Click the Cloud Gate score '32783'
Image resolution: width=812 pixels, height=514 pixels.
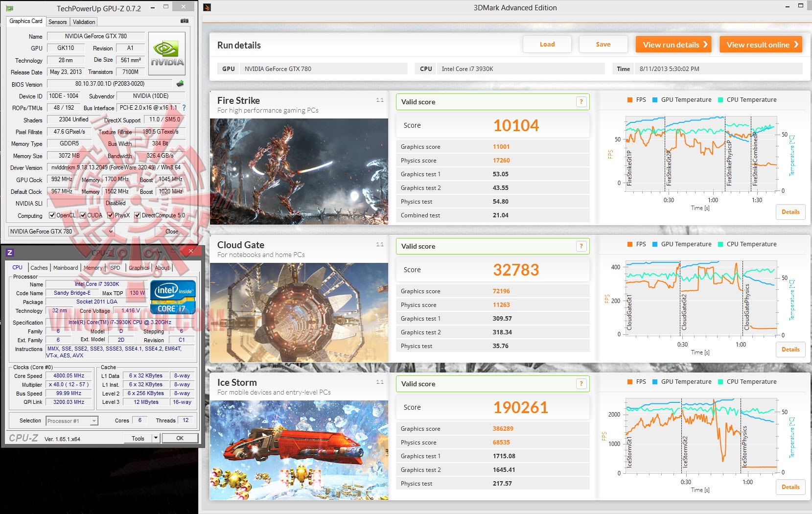[516, 270]
